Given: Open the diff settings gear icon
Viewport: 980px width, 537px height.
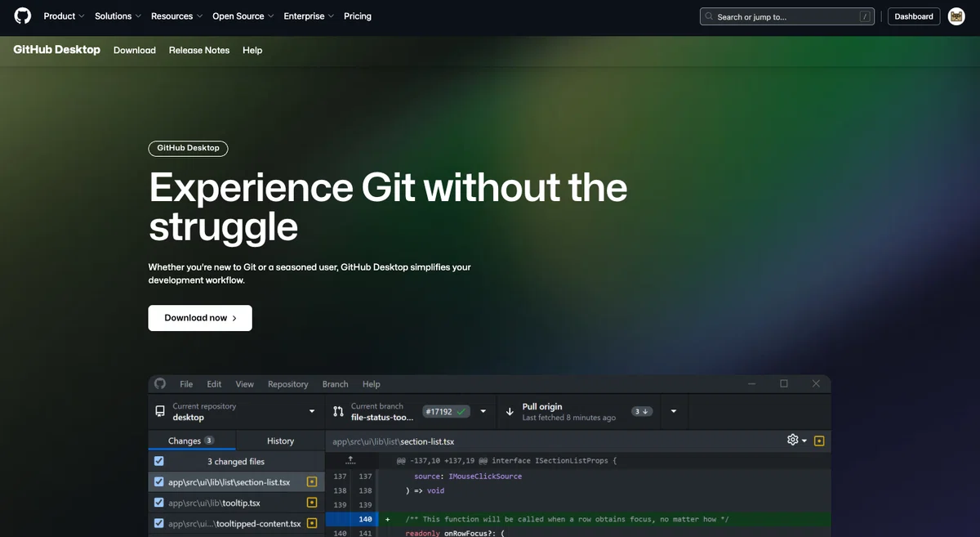Looking at the screenshot, I should [792, 440].
